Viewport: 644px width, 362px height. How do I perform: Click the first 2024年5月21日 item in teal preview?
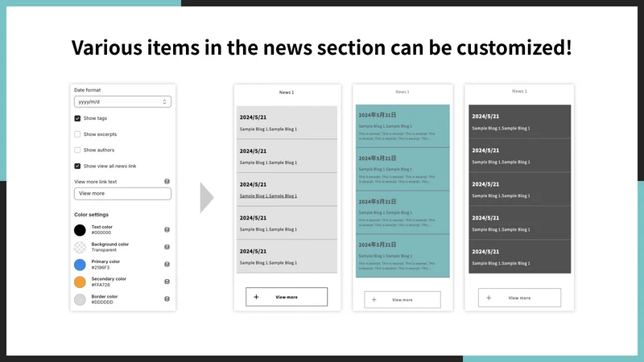(x=402, y=126)
